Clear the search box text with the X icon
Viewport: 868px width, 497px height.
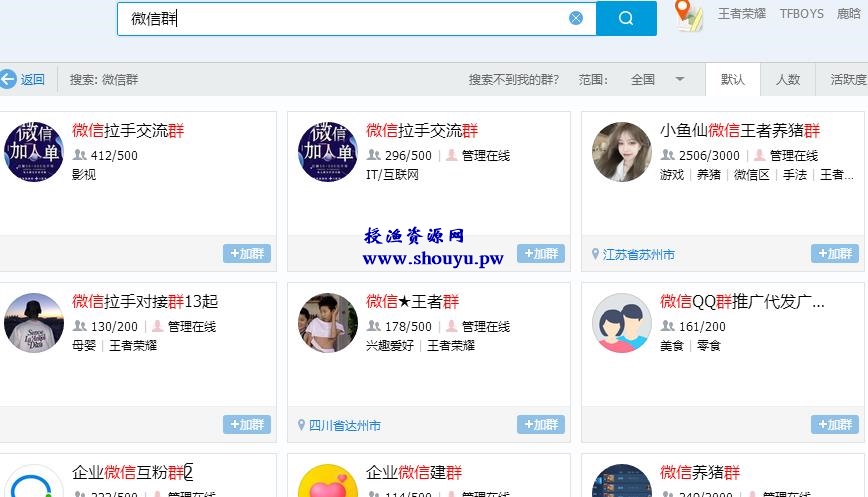tap(576, 18)
